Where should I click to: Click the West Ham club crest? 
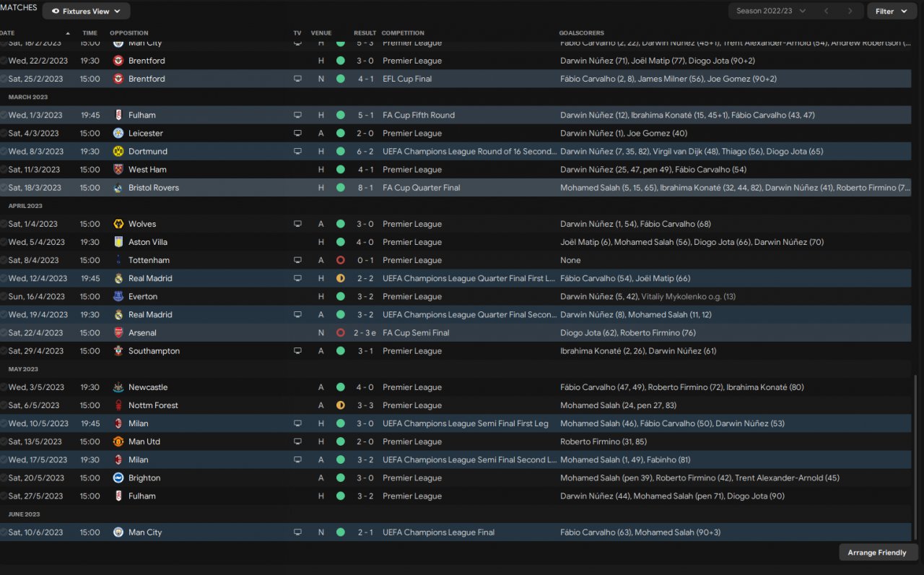pos(118,170)
